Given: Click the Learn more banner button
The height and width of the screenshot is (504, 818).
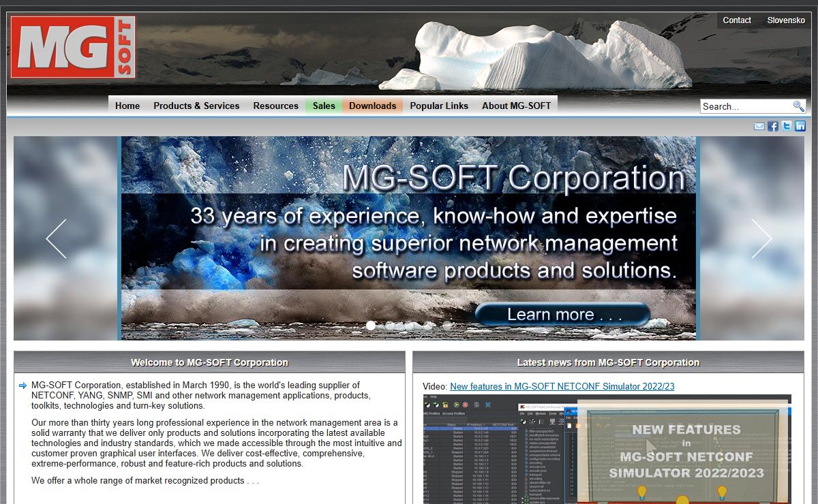Looking at the screenshot, I should click(x=563, y=315).
